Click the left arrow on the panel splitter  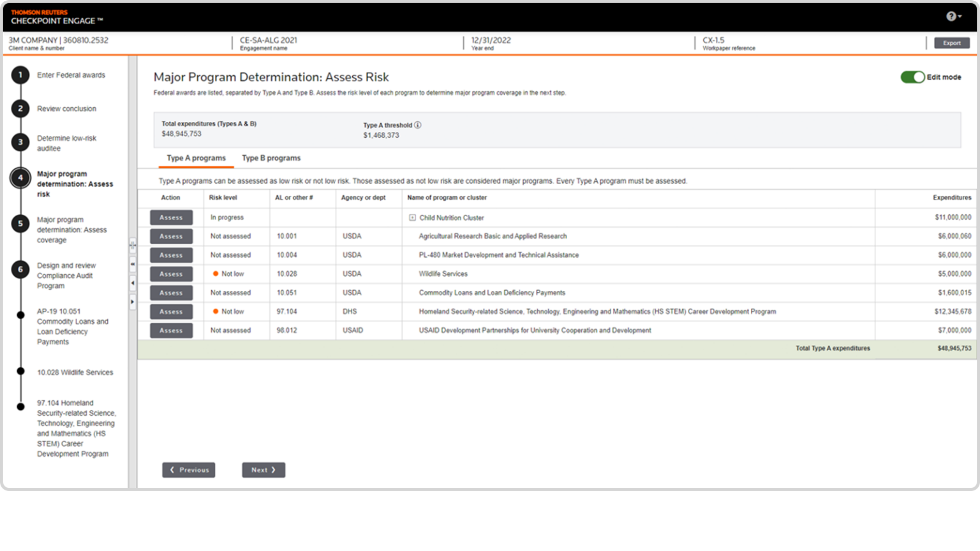[133, 283]
